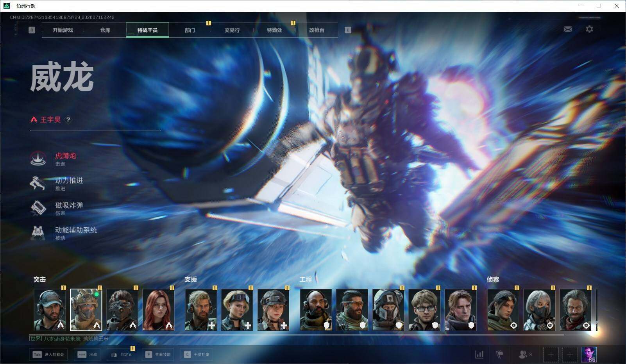Open the settings gear icon
This screenshot has width=626, height=364.
point(589,29)
